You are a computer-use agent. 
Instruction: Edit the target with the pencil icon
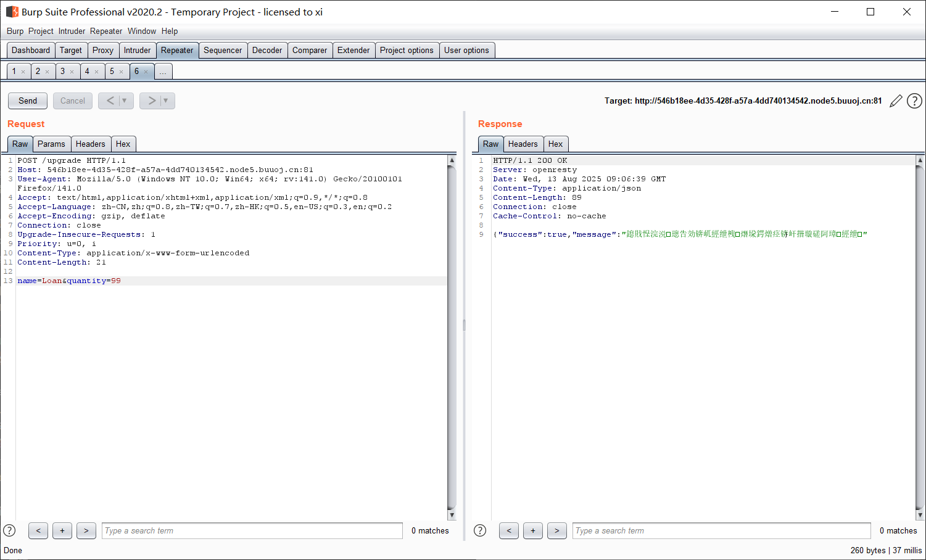(x=896, y=101)
